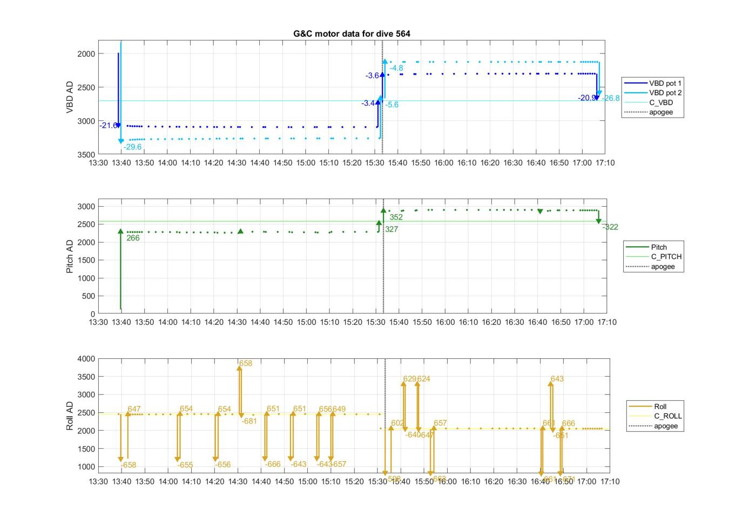756x532 pixels.
Task: Click the "-4.8" VBD data label
Action: pyautogui.click(x=396, y=68)
